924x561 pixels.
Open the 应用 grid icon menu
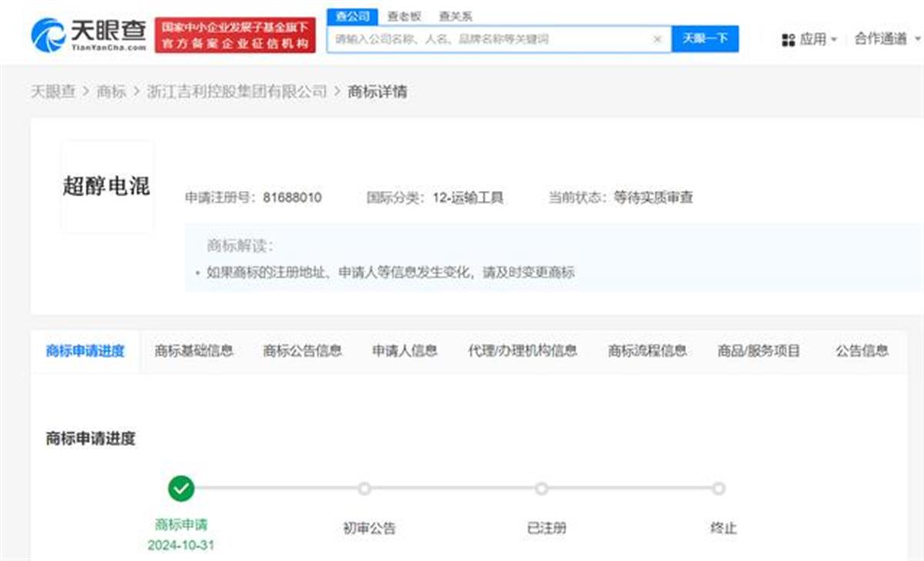coord(788,39)
